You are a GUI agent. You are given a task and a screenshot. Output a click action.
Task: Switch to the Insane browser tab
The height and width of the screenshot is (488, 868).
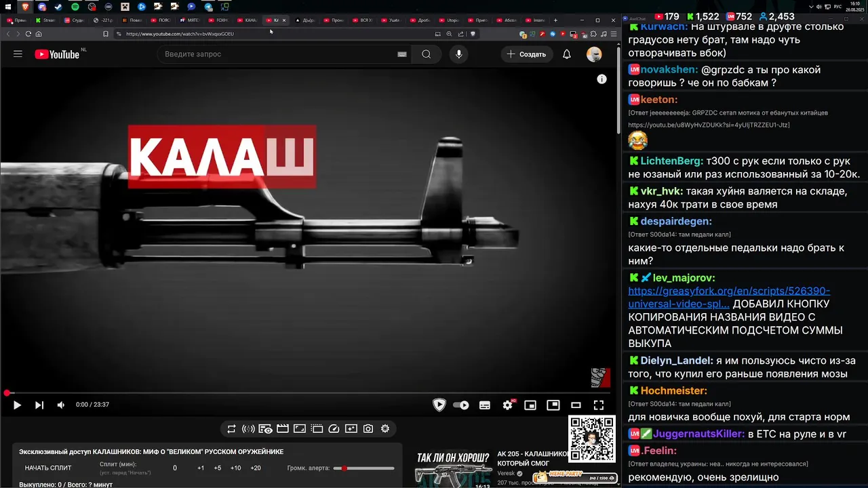pyautogui.click(x=536, y=20)
